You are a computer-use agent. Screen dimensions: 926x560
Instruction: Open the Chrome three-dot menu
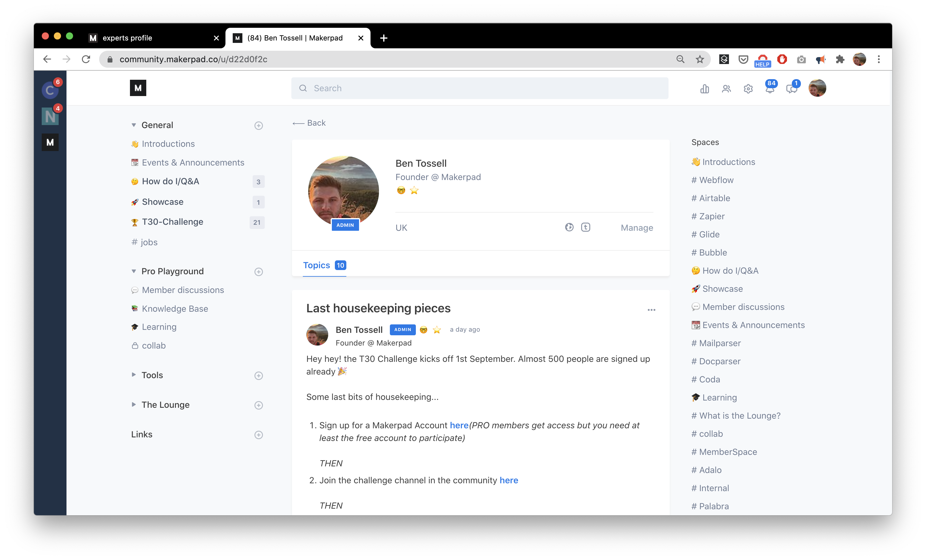[x=879, y=59]
